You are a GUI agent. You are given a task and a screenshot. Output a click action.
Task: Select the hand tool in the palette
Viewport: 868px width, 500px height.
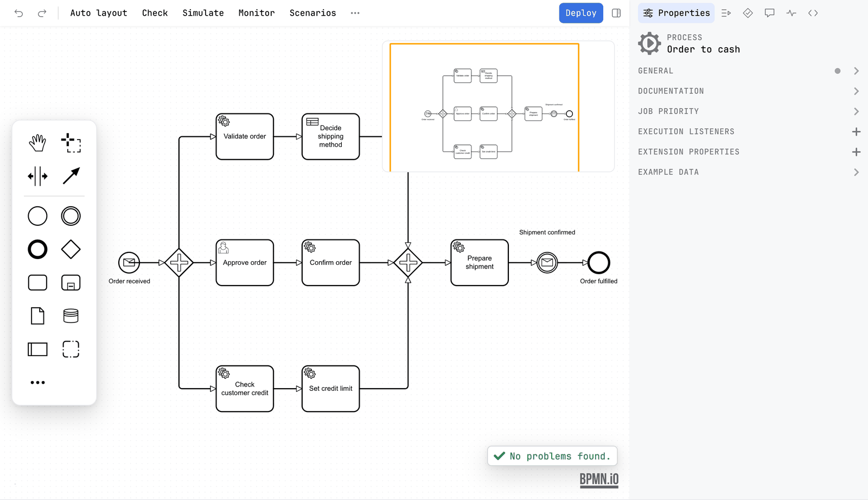click(37, 143)
